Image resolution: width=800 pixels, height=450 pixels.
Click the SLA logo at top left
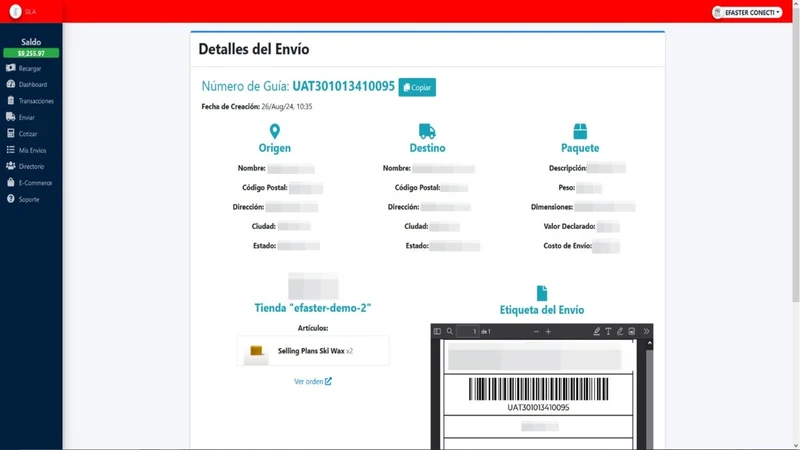[x=15, y=11]
